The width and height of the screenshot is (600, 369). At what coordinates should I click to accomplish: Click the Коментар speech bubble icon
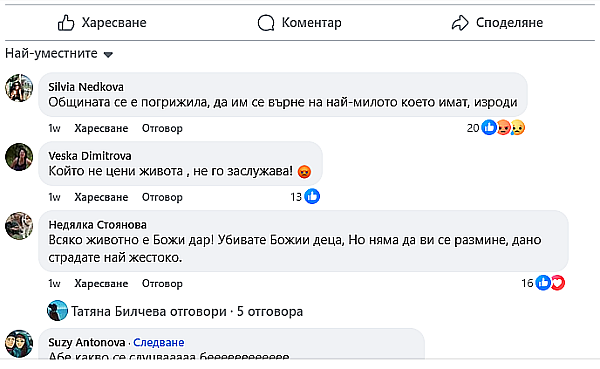(x=266, y=23)
